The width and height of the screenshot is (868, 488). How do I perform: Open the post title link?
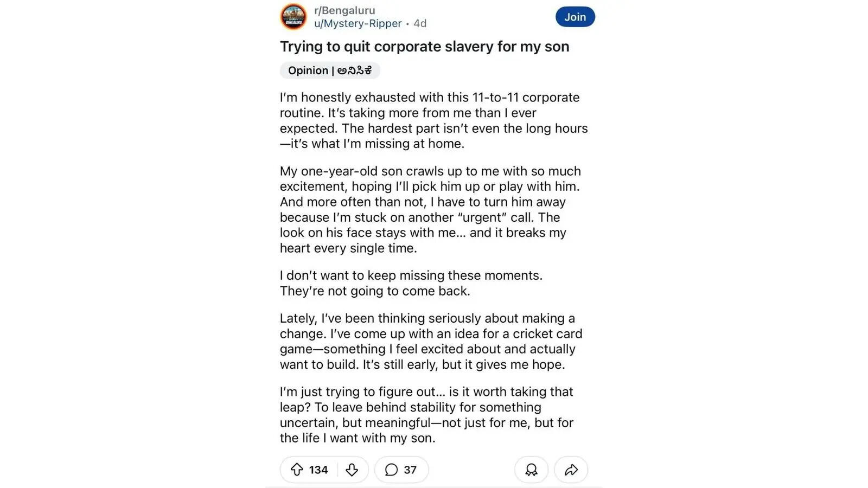coord(424,47)
